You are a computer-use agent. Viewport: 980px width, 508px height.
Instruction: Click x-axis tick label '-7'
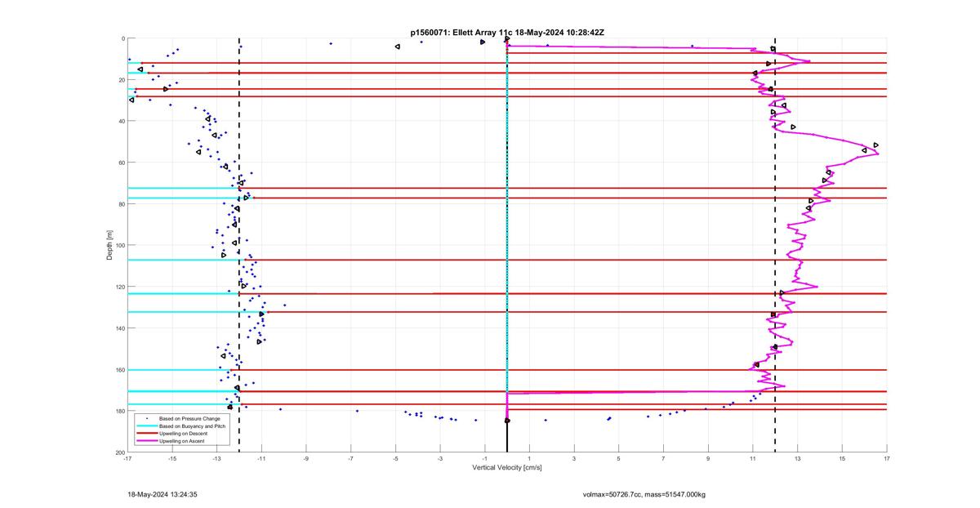(x=350, y=458)
